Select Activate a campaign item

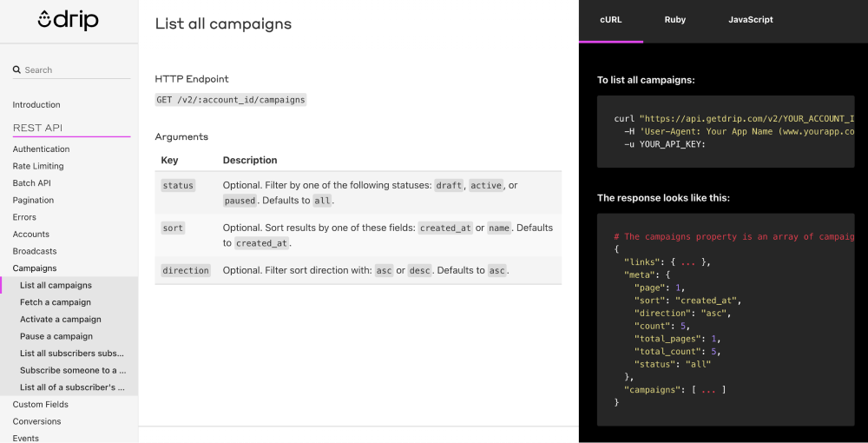coord(61,320)
